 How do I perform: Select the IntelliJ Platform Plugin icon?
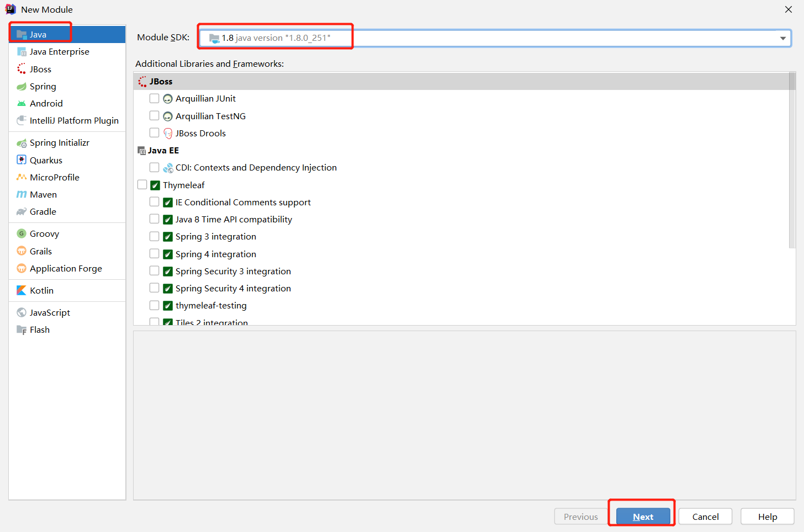click(22, 120)
